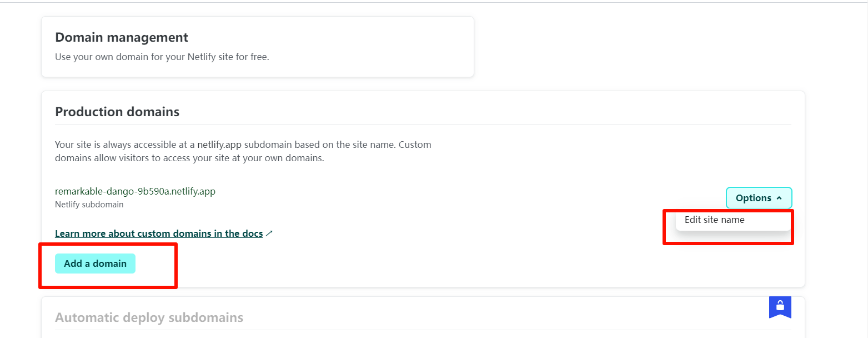Click the external link arrow beside docs link
868x338 pixels.
(269, 233)
